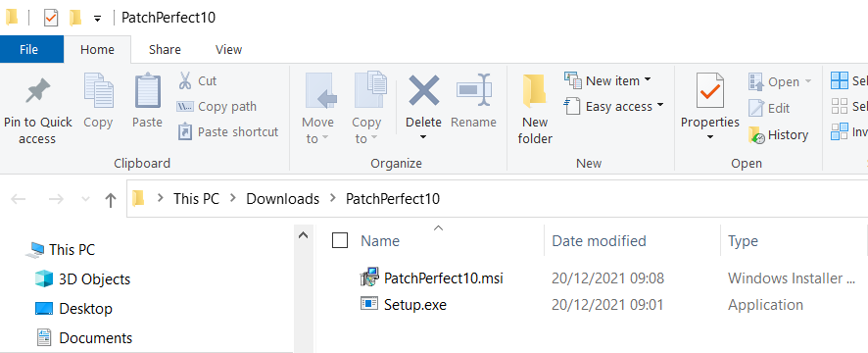Screen dimensions: 868x353
Task: Toggle the select-all checkbox beside Name
Action: pyautogui.click(x=340, y=240)
